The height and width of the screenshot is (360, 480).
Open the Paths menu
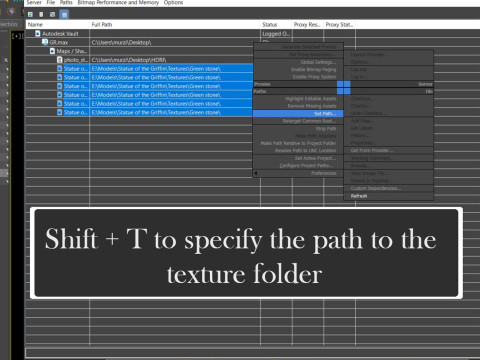[66, 3]
